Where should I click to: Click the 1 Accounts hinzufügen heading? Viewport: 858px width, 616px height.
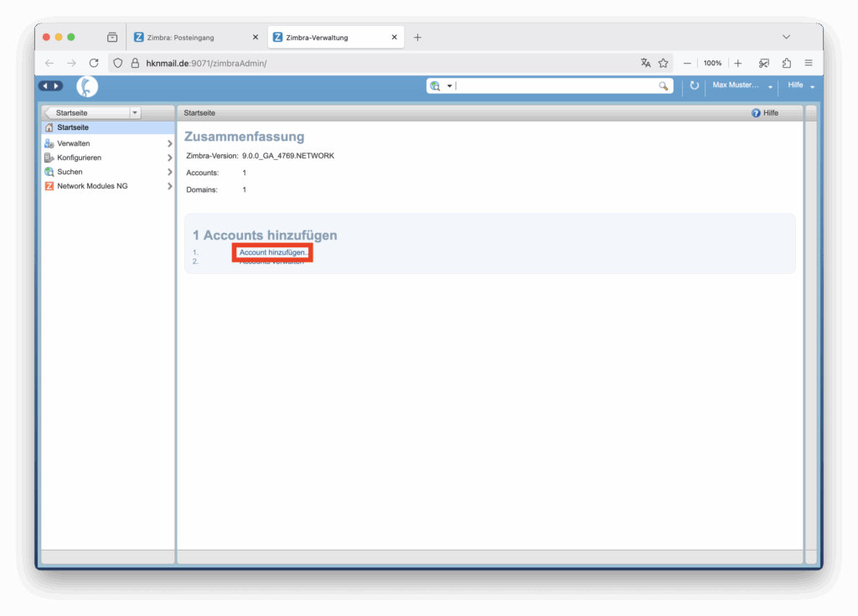(265, 236)
